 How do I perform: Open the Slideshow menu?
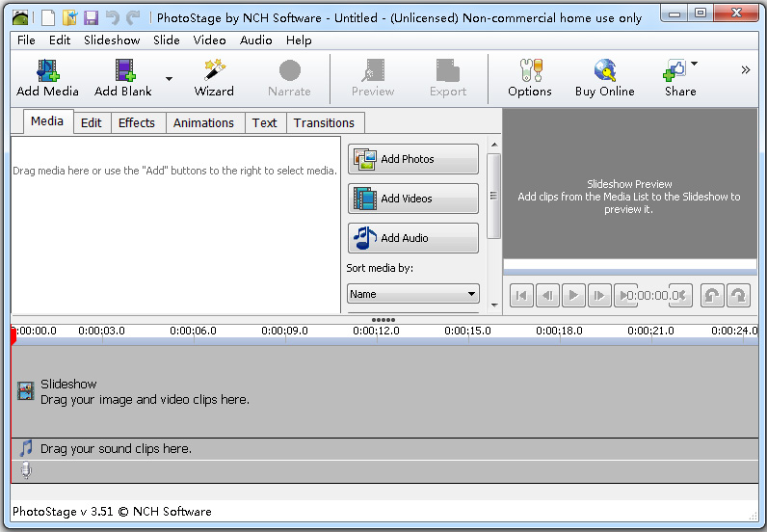112,40
